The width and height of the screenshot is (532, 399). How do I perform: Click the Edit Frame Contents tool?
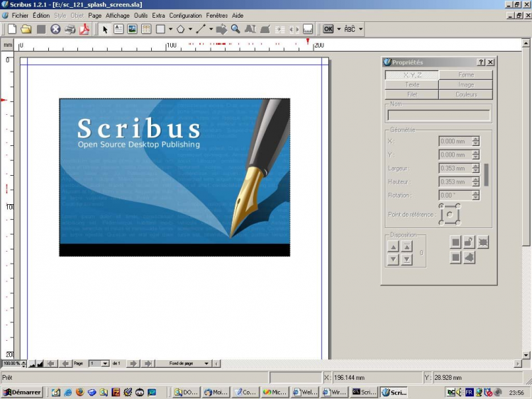(250, 29)
